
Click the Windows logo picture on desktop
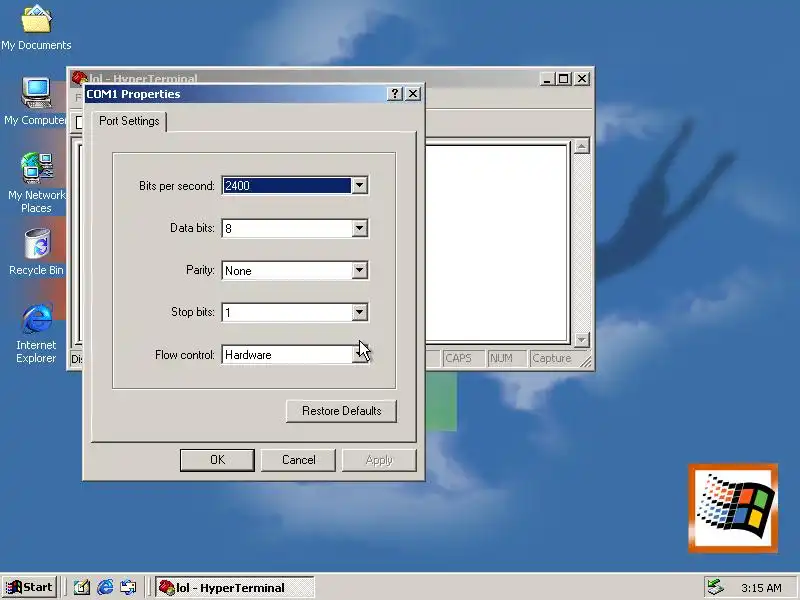click(x=733, y=508)
